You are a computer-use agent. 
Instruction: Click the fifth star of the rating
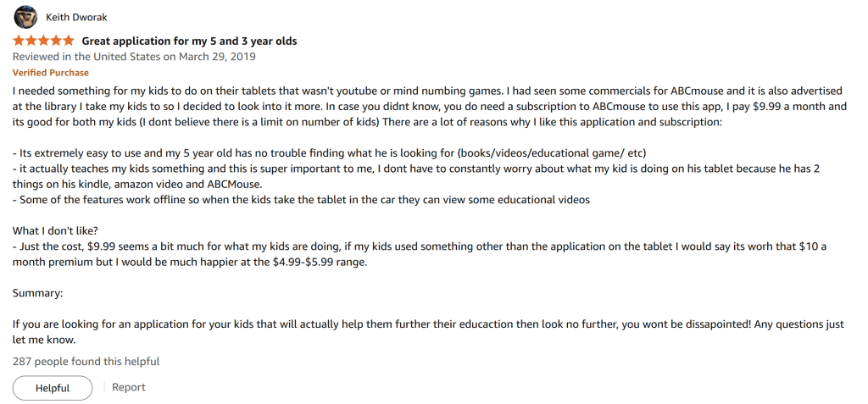[x=69, y=41]
